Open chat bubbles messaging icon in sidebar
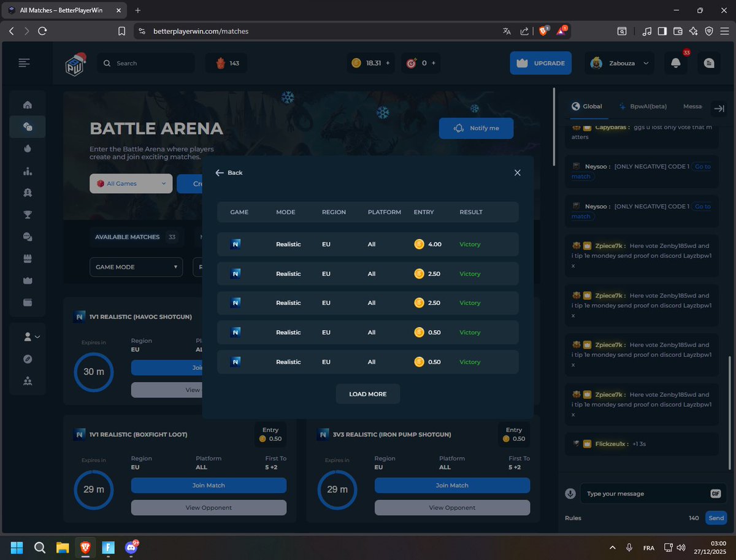This screenshot has height=560, width=736. pos(27,236)
